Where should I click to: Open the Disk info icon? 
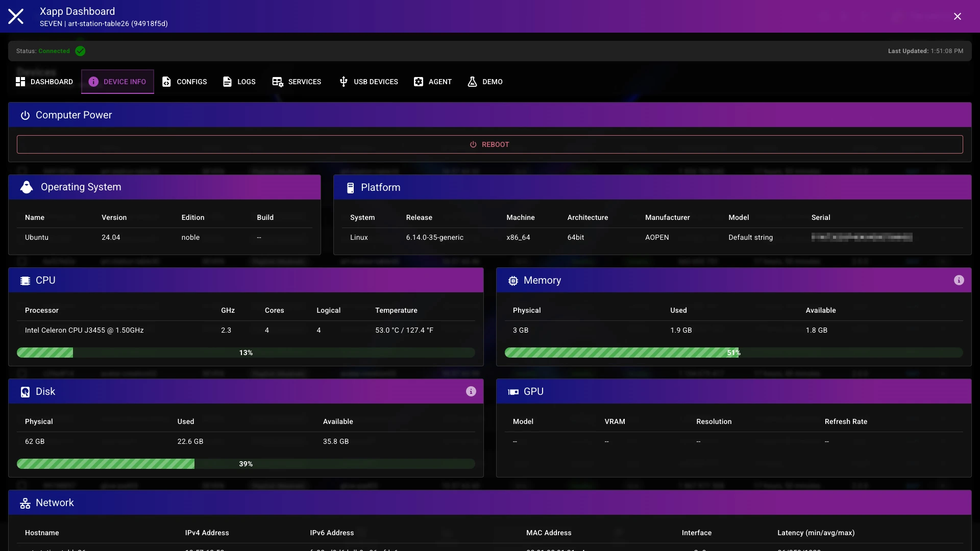pos(471,391)
